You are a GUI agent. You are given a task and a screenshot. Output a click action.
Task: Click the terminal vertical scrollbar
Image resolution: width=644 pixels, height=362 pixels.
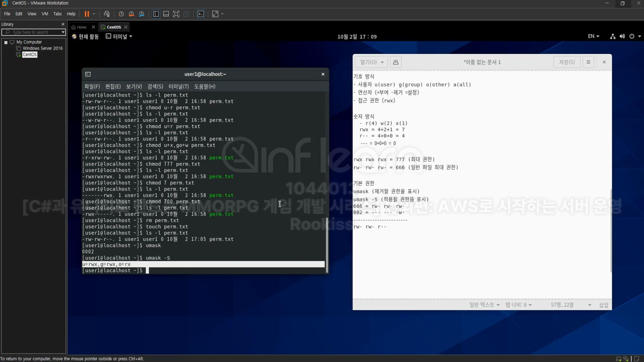327,245
